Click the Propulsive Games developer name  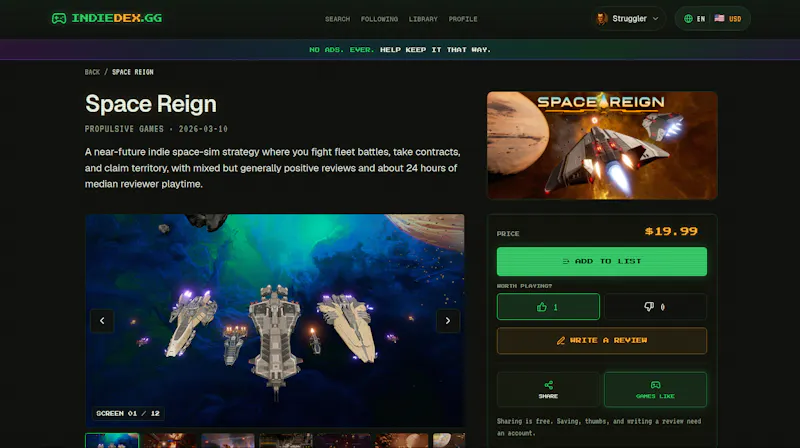[x=124, y=129]
